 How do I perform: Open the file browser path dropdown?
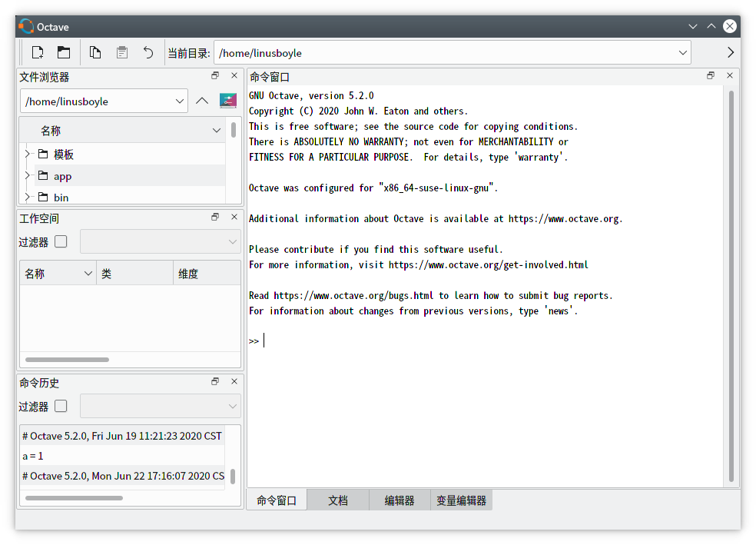pos(179,101)
